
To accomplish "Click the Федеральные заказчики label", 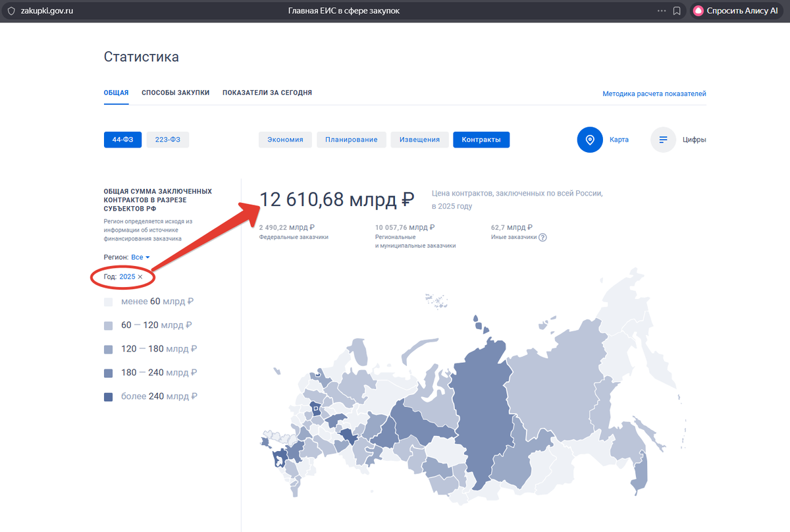I will (294, 237).
